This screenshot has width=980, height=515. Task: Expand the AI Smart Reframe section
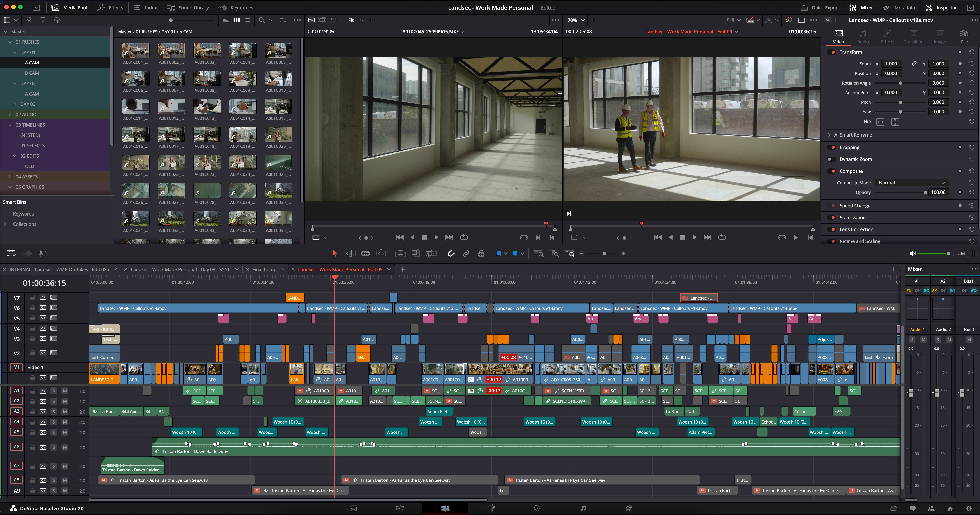click(829, 135)
